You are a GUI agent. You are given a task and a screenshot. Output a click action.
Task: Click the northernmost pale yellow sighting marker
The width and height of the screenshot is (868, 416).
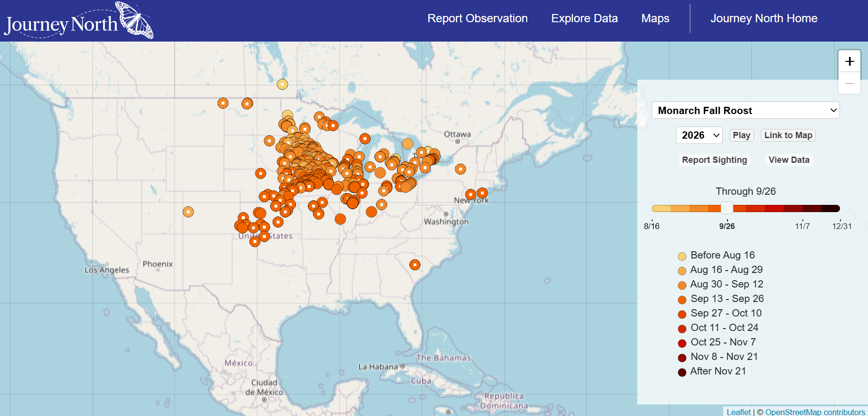pos(282,84)
